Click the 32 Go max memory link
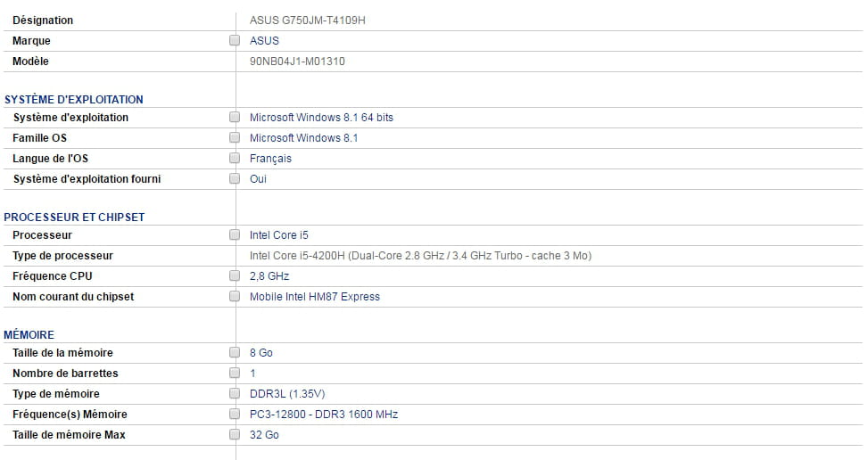This screenshot has width=868, height=460. point(264,435)
